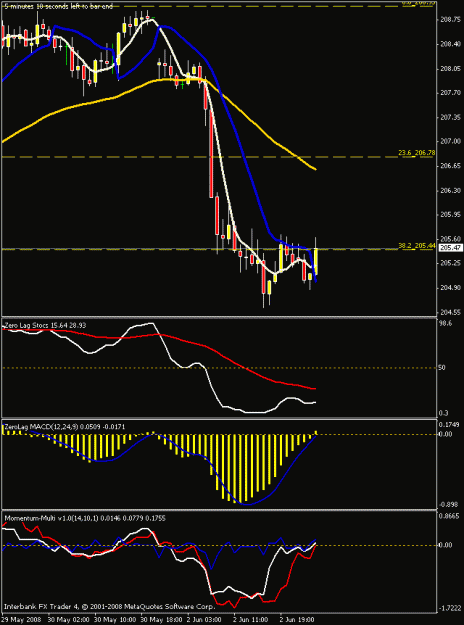Click the 50 level label in stochastic panel
The image size is (464, 625).
pyautogui.click(x=444, y=368)
